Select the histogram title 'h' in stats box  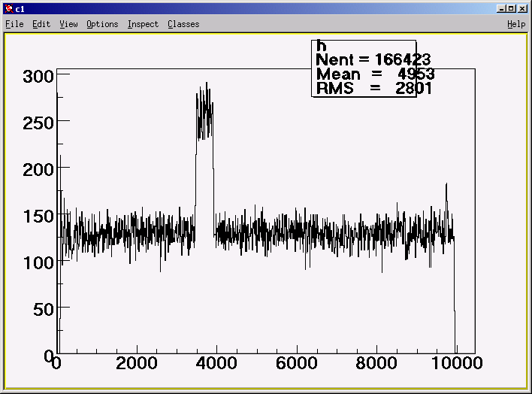[321, 45]
